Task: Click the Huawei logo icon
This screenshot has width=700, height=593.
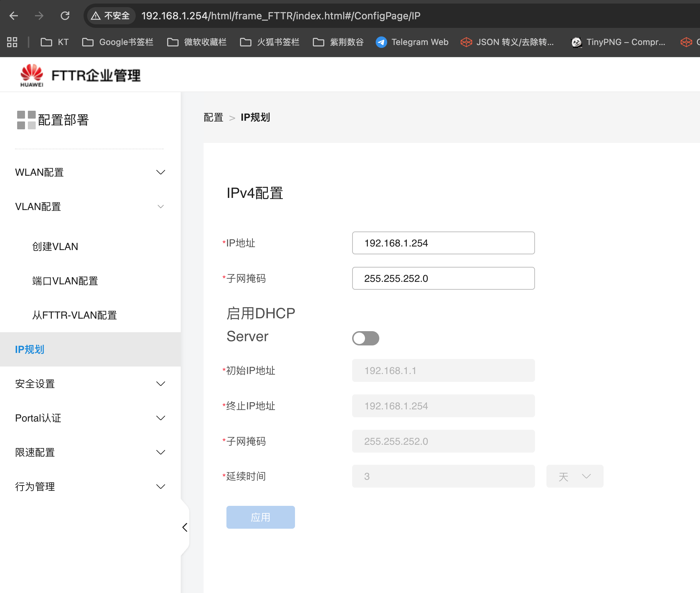Action: [31, 75]
